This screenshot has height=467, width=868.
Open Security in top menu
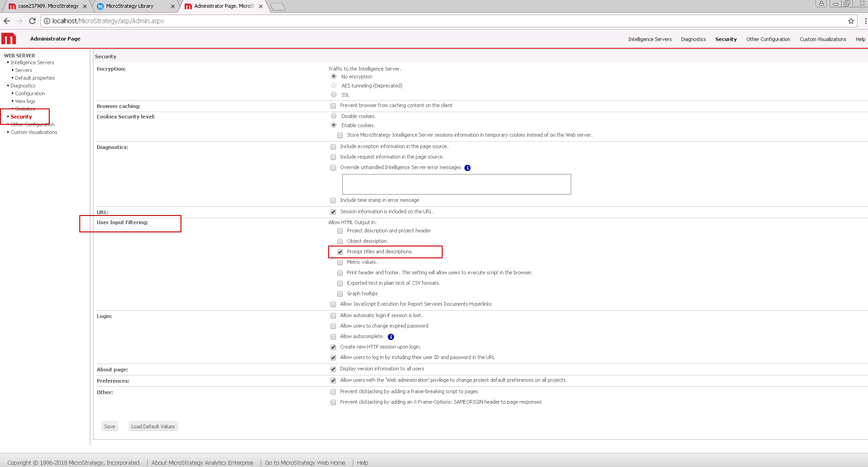coord(726,39)
